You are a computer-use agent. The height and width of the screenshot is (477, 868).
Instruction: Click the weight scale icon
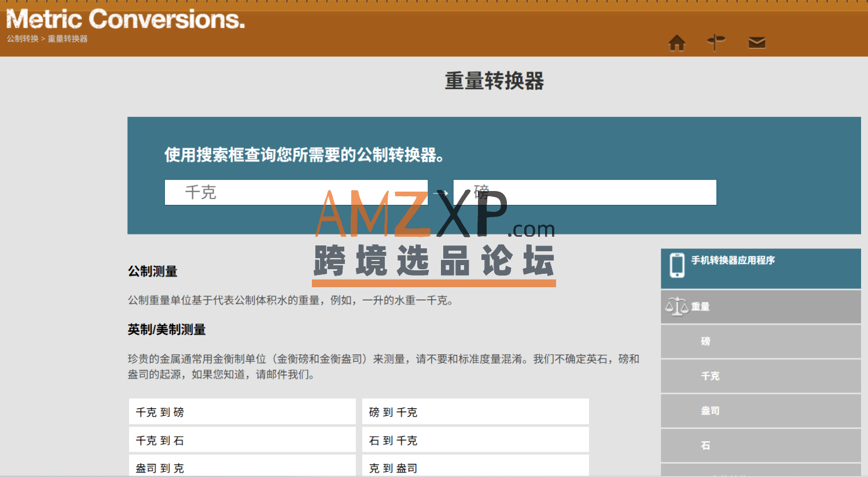pyautogui.click(x=676, y=306)
